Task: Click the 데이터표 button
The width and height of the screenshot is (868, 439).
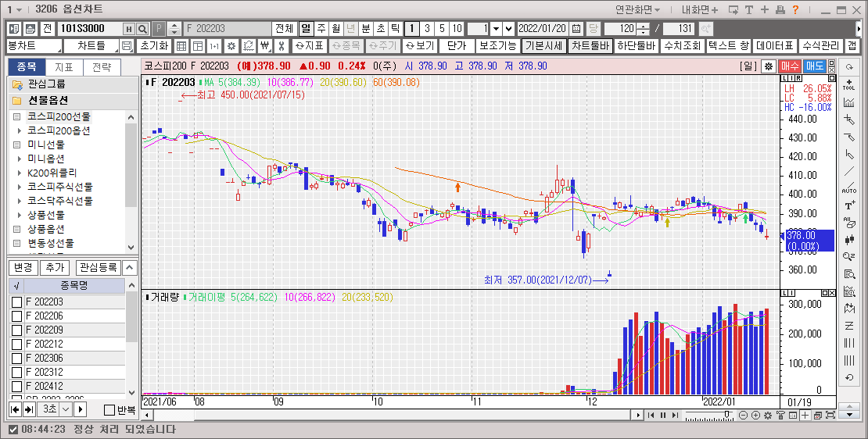Action: 775,46
